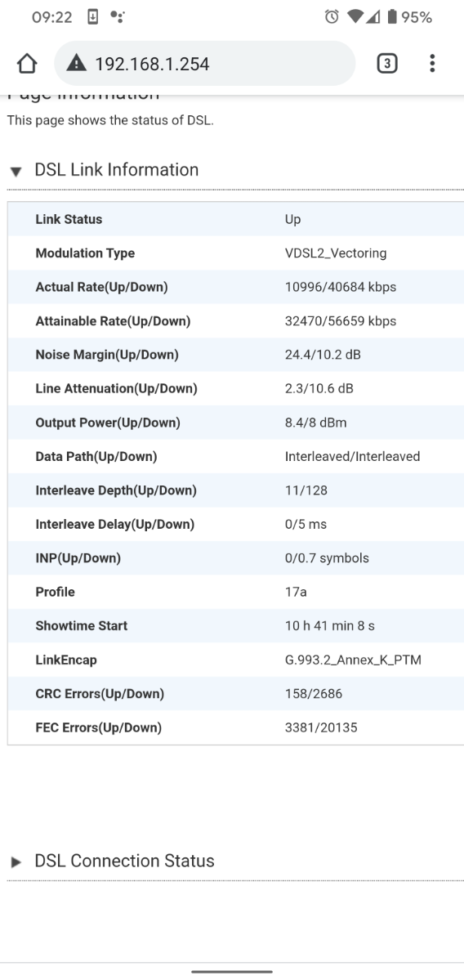Tap the Android gesture navigation pill
Image resolution: width=464 pixels, height=980 pixels.
pos(232,972)
